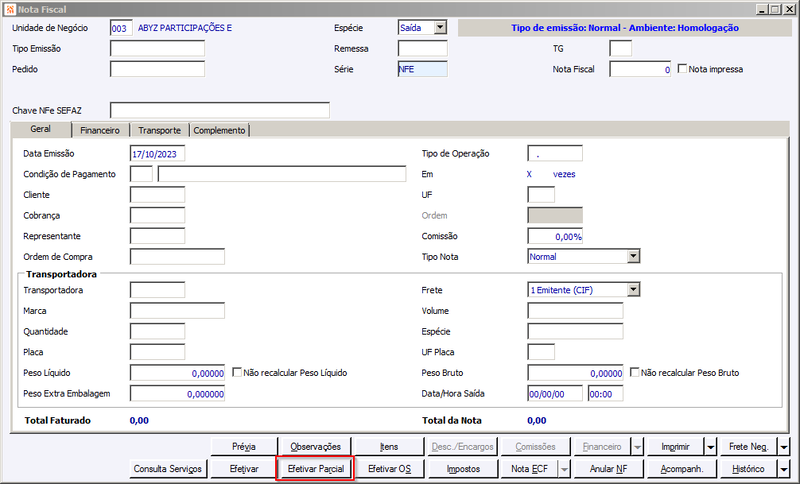Open the arrow next to Nota ECF button
The height and width of the screenshot is (484, 800).
point(564,469)
